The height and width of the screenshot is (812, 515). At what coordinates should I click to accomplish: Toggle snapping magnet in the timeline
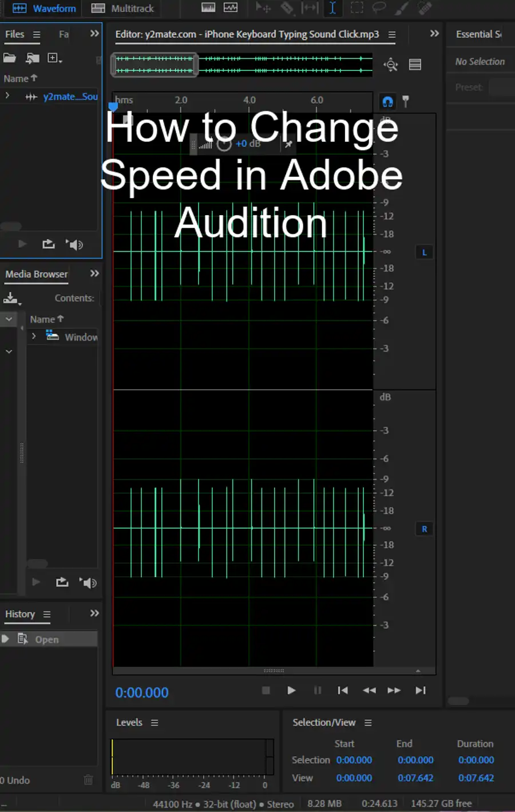[387, 102]
